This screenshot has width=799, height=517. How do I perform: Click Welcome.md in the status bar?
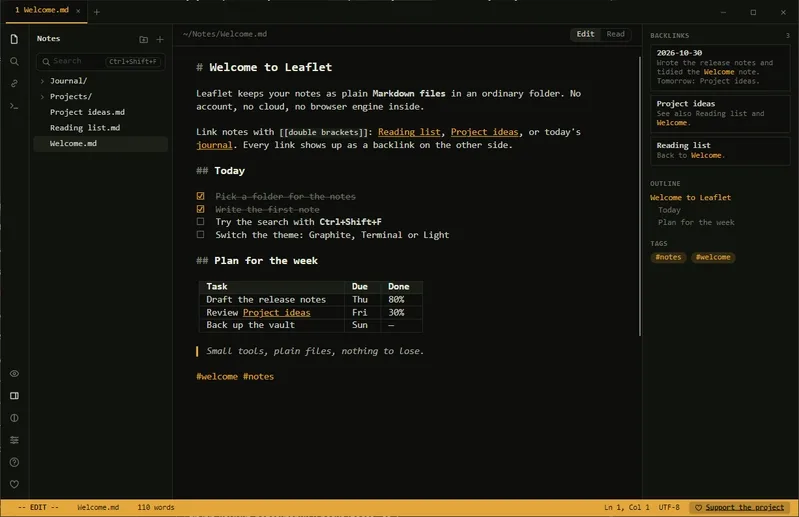[x=98, y=507]
